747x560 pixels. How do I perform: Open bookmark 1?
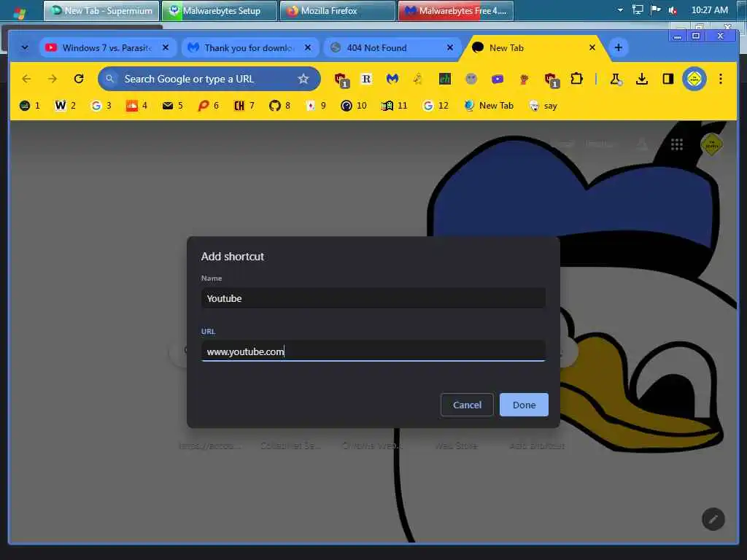coord(29,106)
